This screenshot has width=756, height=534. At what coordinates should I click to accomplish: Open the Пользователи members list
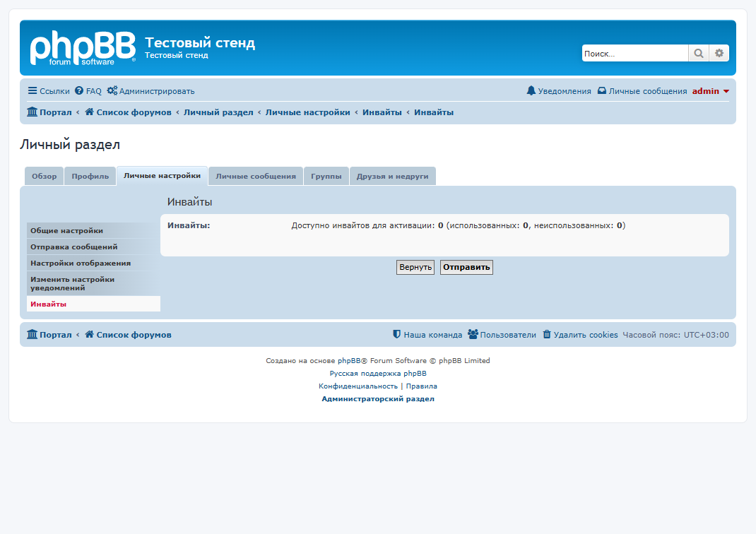(x=502, y=335)
